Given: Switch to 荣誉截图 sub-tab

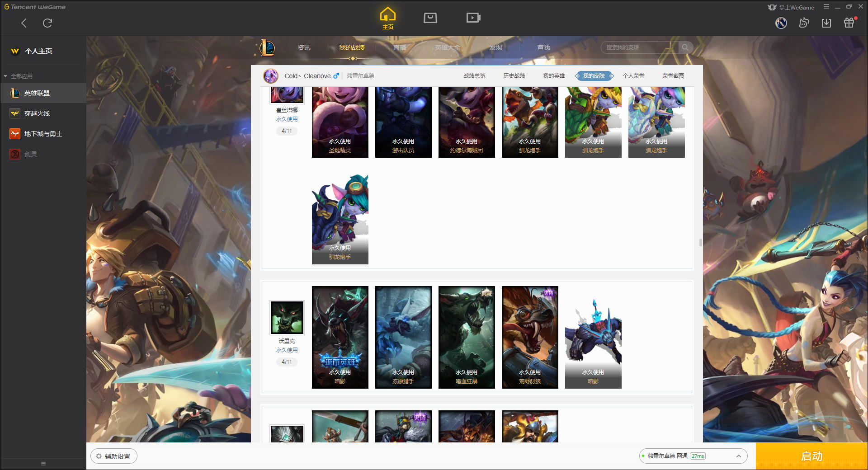Looking at the screenshot, I should [x=673, y=76].
